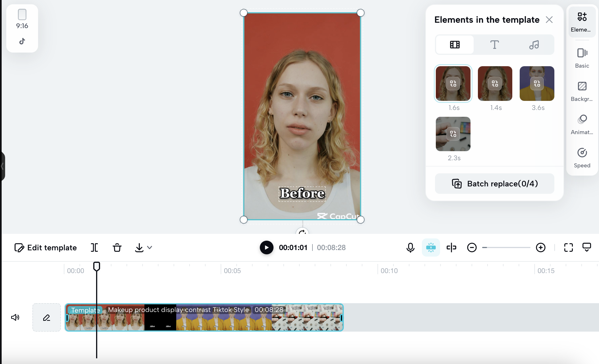Click the Batch replace button

[494, 184]
